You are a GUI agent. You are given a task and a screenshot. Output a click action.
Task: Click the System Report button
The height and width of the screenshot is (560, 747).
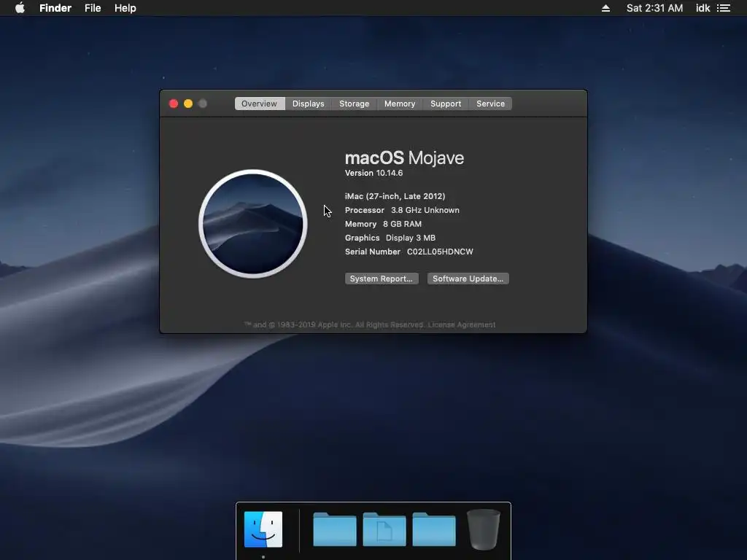pos(382,279)
